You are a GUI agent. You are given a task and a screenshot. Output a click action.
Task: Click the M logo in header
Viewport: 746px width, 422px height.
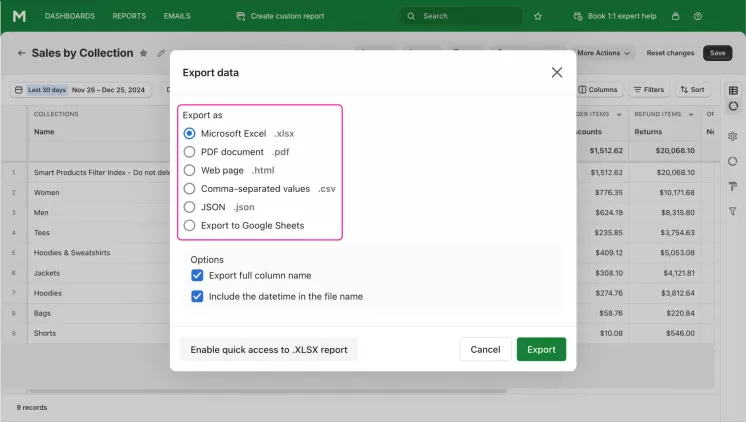click(x=19, y=16)
